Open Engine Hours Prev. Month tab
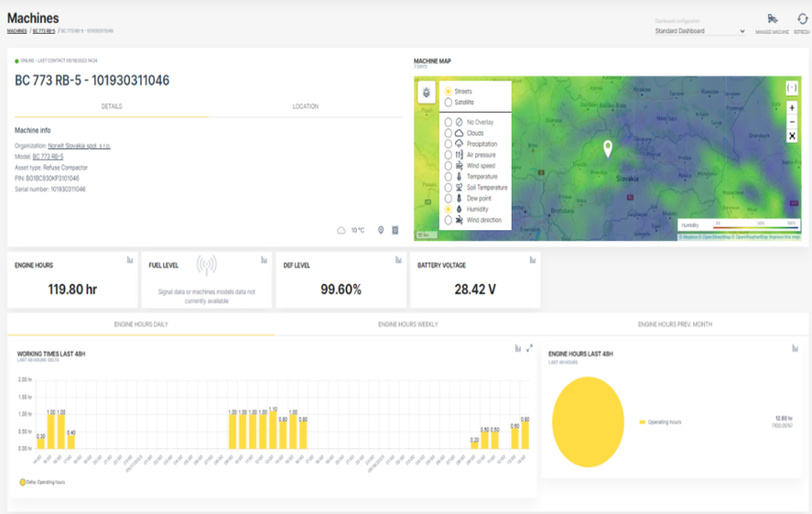 (675, 324)
